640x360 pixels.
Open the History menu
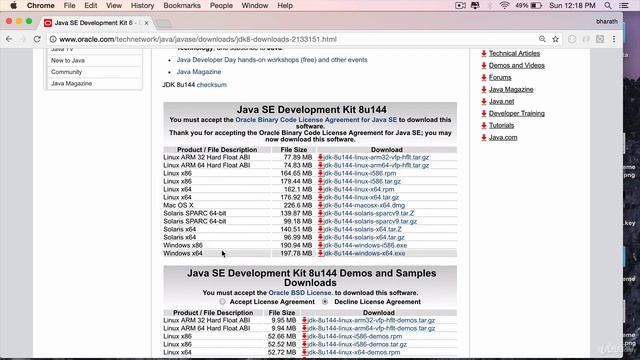142,6
